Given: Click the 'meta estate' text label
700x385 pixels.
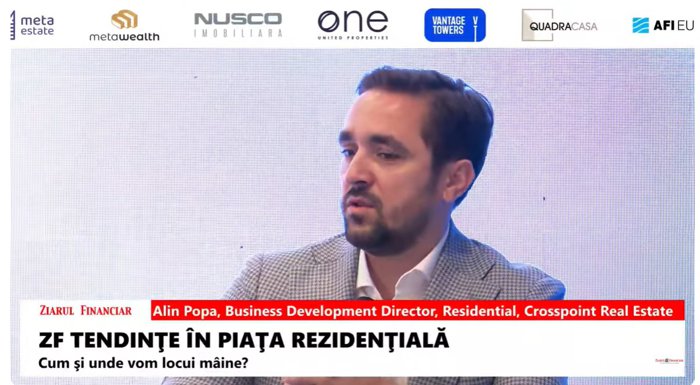Looking at the screenshot, I should pos(37,25).
